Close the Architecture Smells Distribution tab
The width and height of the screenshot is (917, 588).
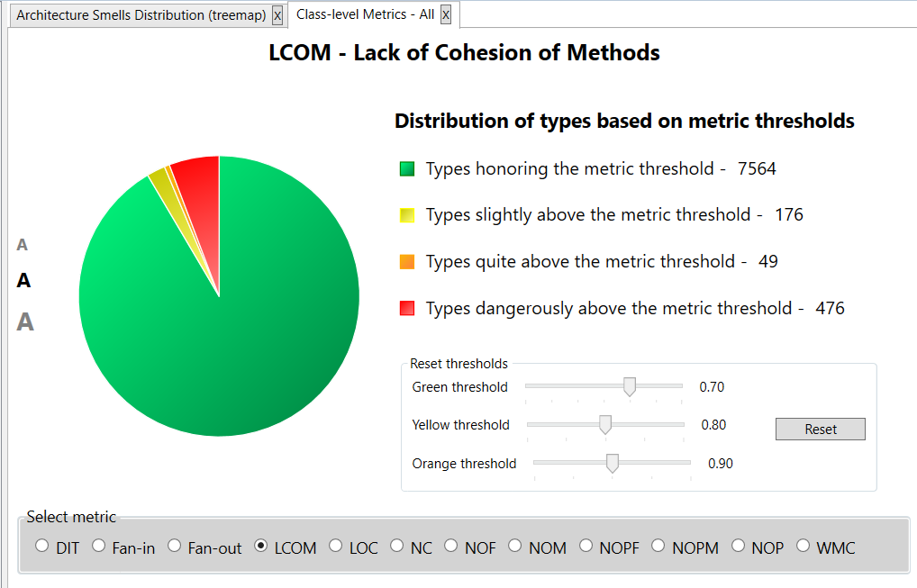point(277,15)
